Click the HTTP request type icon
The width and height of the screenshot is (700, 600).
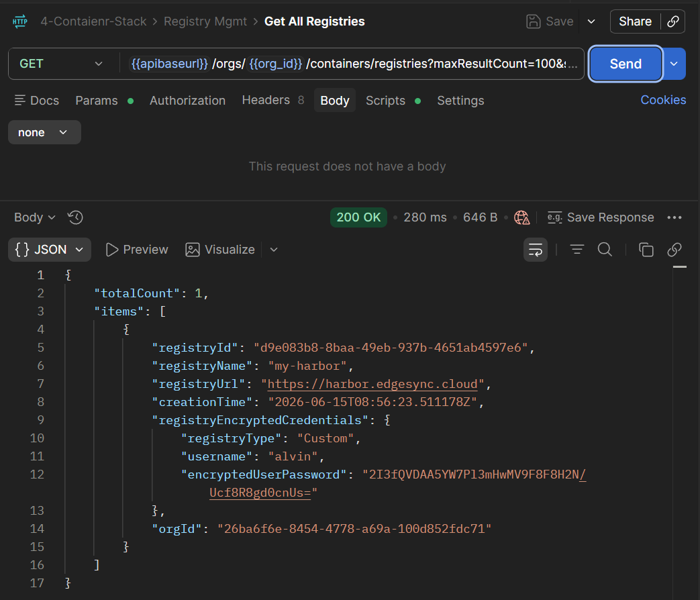pos(20,21)
